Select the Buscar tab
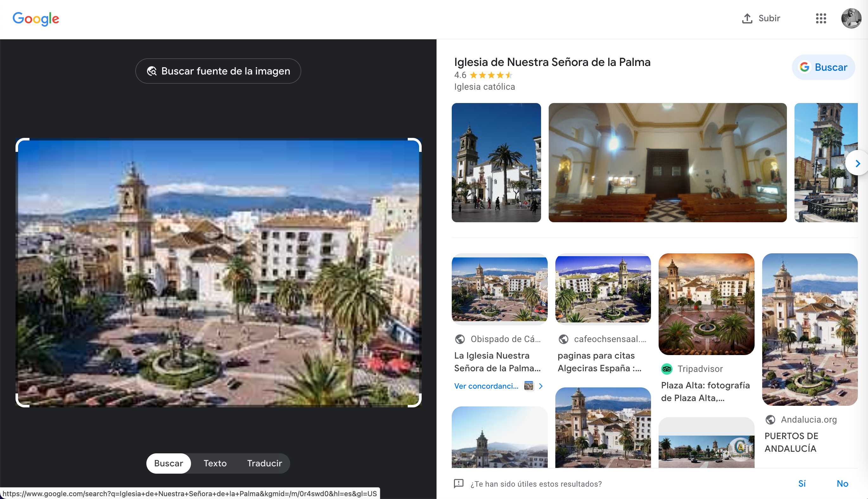868x499 pixels. click(x=168, y=463)
